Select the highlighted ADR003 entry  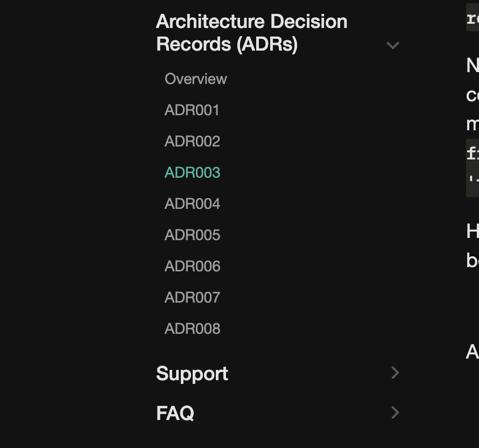192,173
